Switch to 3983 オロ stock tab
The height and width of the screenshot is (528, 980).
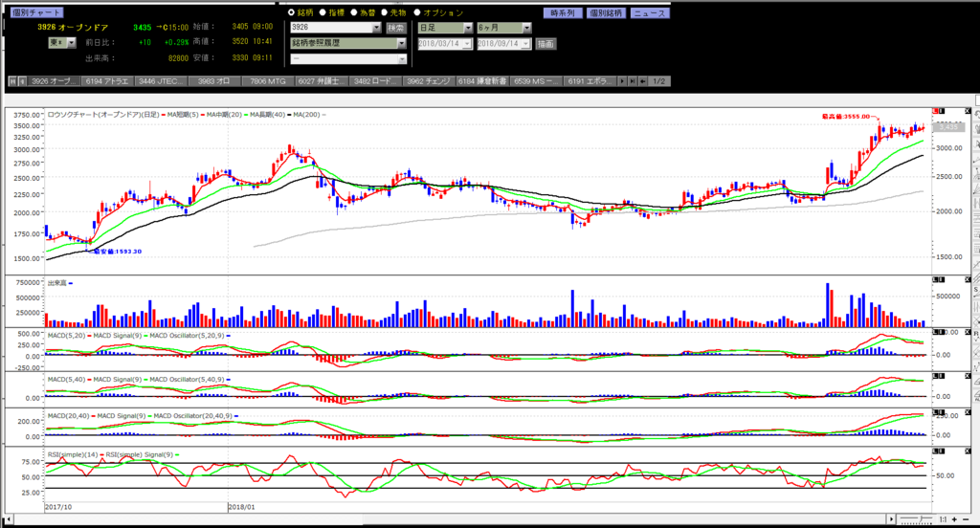[213, 81]
